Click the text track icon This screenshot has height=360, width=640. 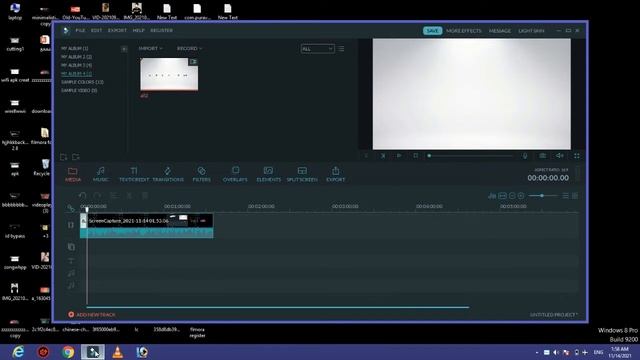pyautogui.click(x=71, y=261)
